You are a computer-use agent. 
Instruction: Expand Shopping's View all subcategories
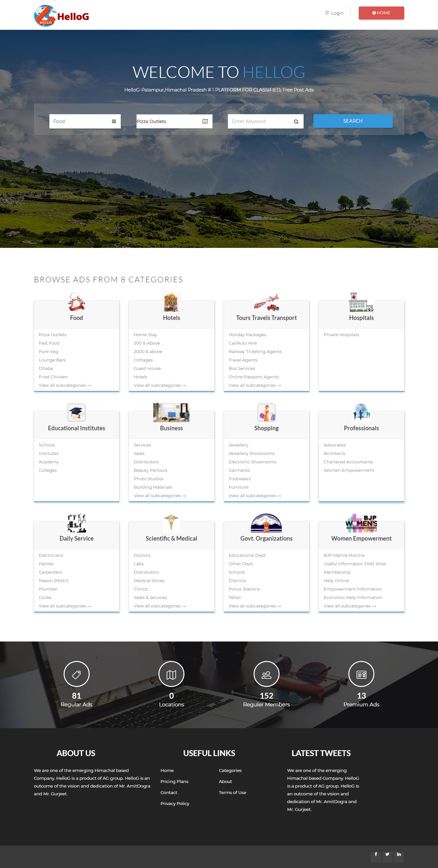point(255,496)
